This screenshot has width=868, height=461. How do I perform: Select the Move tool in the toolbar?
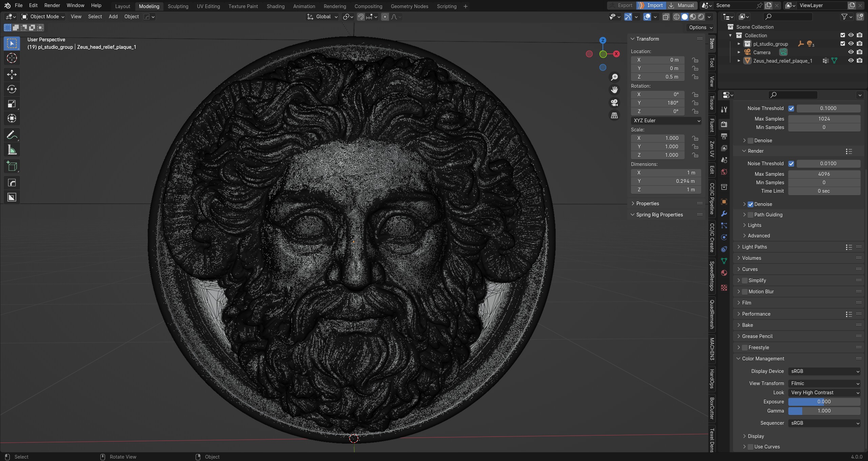click(x=12, y=75)
